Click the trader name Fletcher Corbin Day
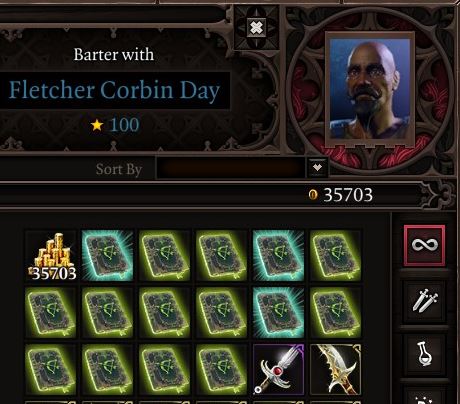The image size is (460, 404). (x=114, y=90)
